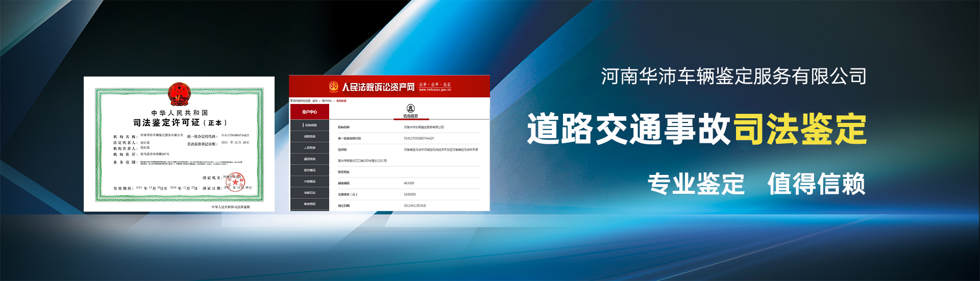Select 修改密码 in the sidebar
Image resolution: width=980 pixels, height=281 pixels.
point(310,203)
